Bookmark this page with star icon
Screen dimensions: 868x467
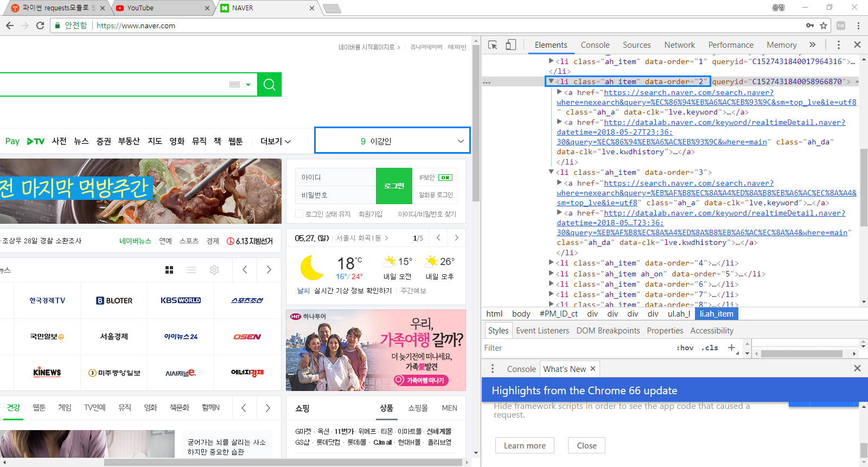click(824, 26)
